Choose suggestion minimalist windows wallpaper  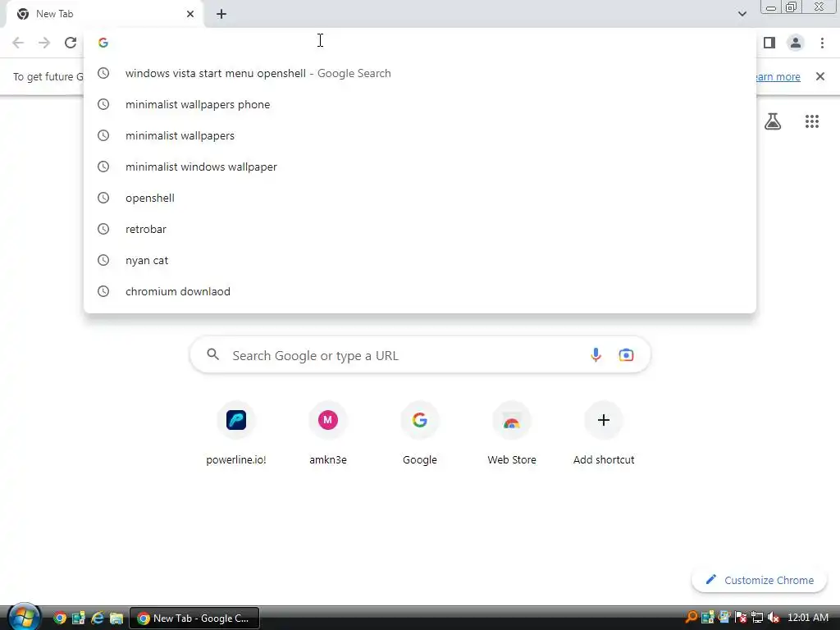(420, 167)
